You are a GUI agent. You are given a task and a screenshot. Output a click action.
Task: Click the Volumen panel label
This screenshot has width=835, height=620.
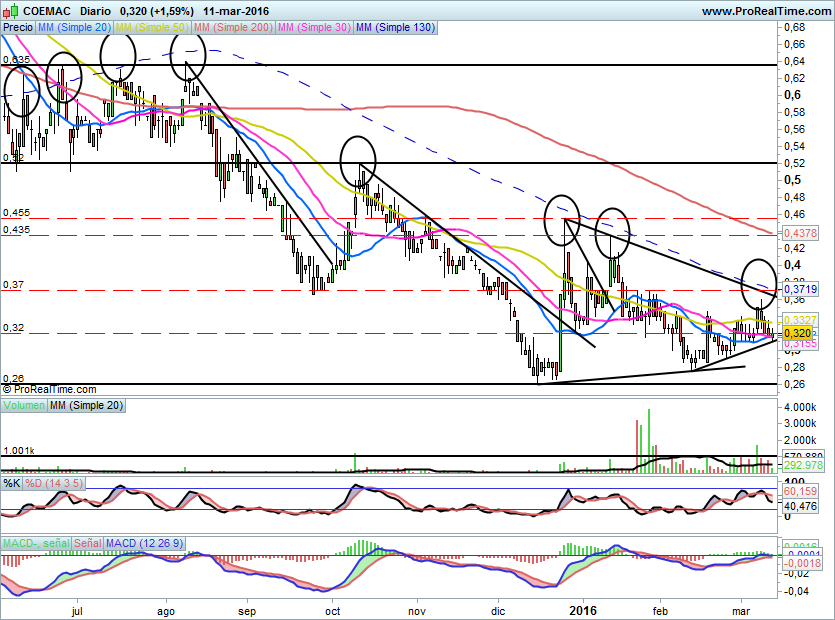point(24,405)
